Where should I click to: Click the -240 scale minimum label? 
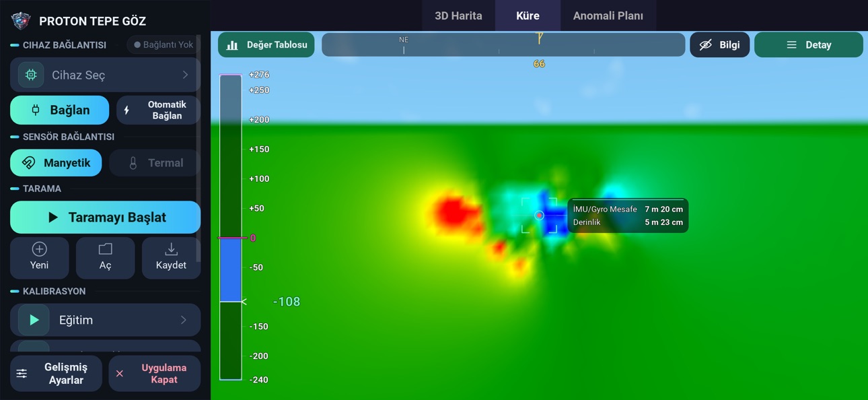coord(259,380)
